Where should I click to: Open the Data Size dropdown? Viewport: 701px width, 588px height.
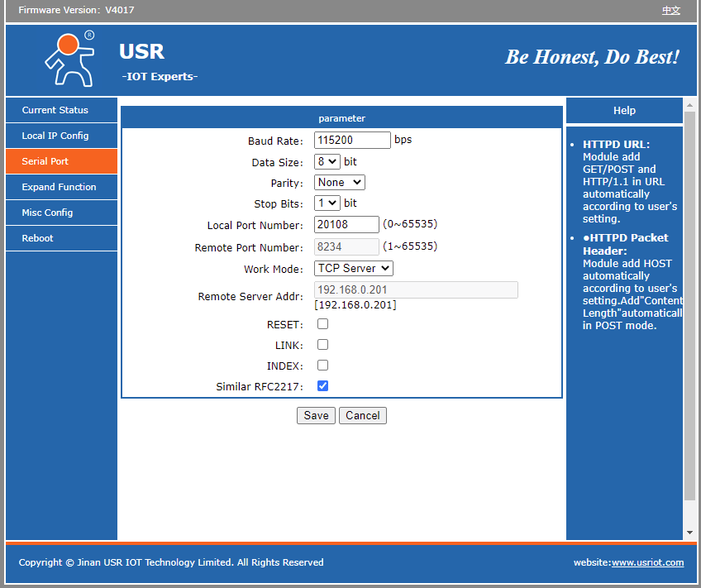[x=327, y=161]
